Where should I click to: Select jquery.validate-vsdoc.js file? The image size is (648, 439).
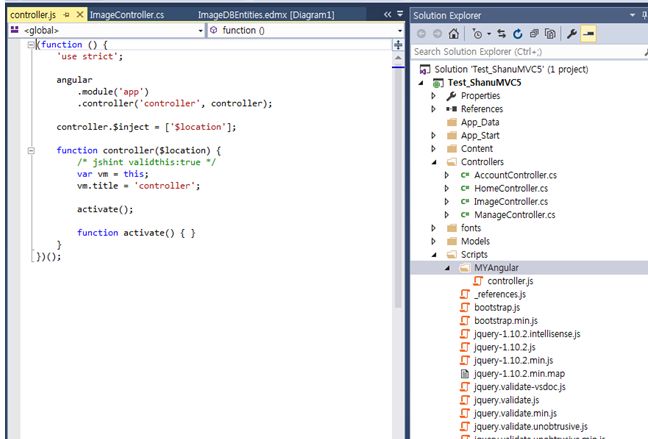pos(519,387)
